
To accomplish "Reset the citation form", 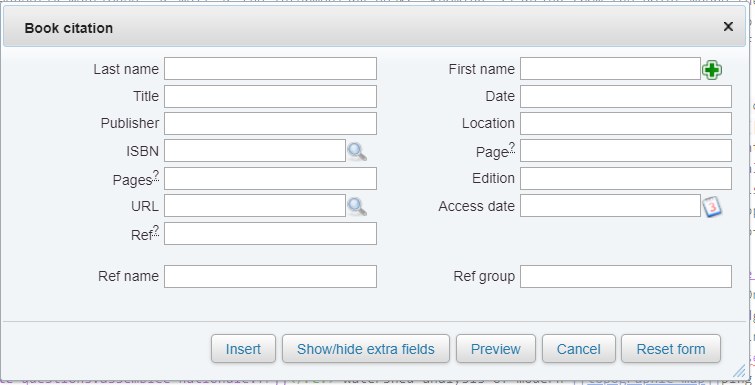I will [671, 349].
